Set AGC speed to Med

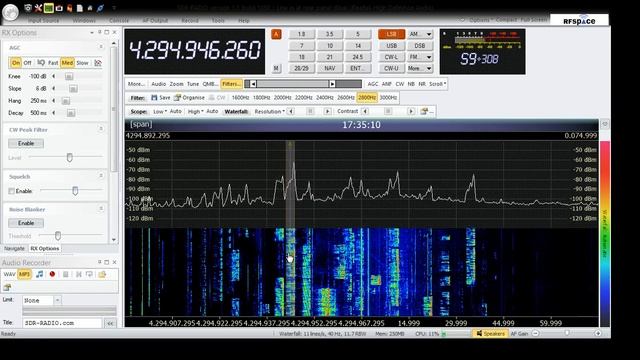67,63
